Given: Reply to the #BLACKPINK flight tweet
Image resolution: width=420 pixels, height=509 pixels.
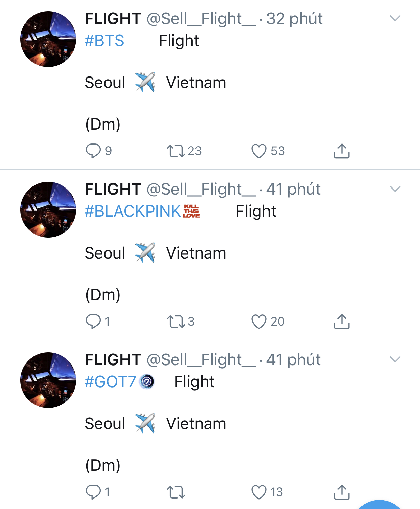Looking at the screenshot, I should pos(93,322).
